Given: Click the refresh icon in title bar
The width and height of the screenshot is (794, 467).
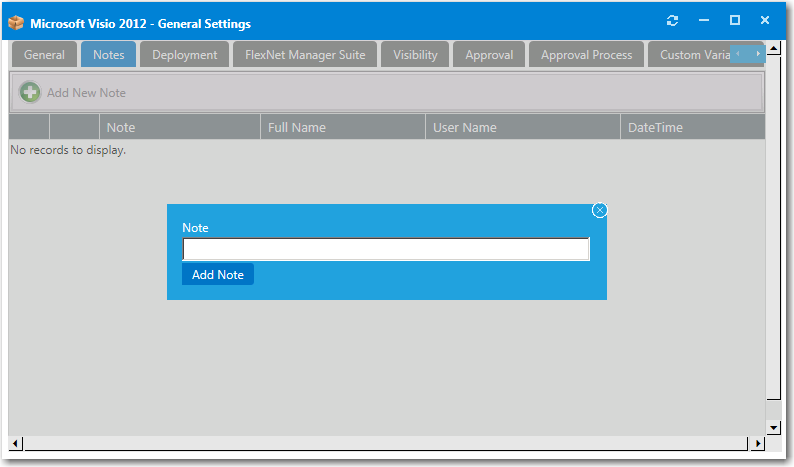Looking at the screenshot, I should (x=673, y=21).
